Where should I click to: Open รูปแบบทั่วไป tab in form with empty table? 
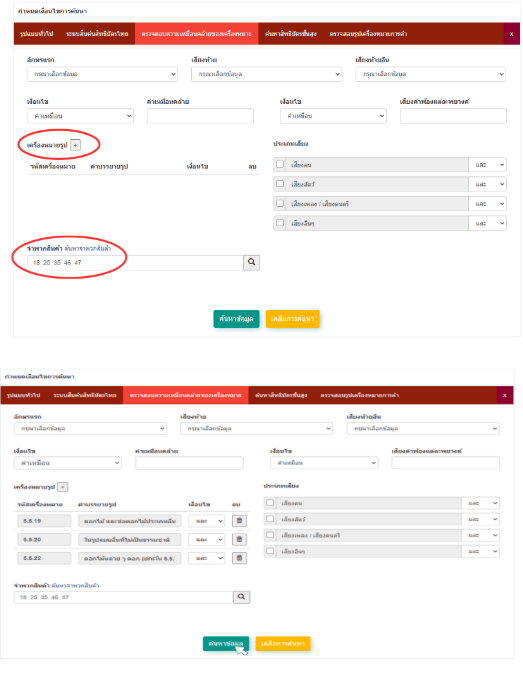coord(37,34)
